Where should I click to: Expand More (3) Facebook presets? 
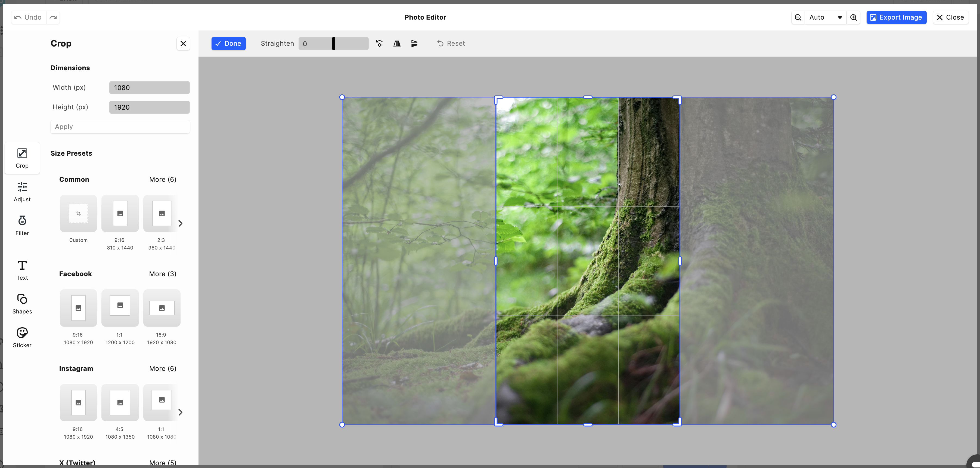coord(163,273)
